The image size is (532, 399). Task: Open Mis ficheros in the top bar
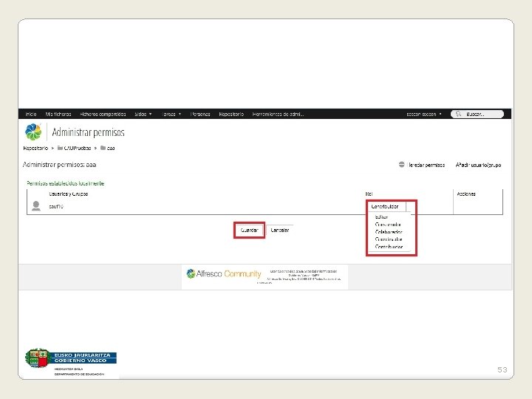pyautogui.click(x=58, y=114)
